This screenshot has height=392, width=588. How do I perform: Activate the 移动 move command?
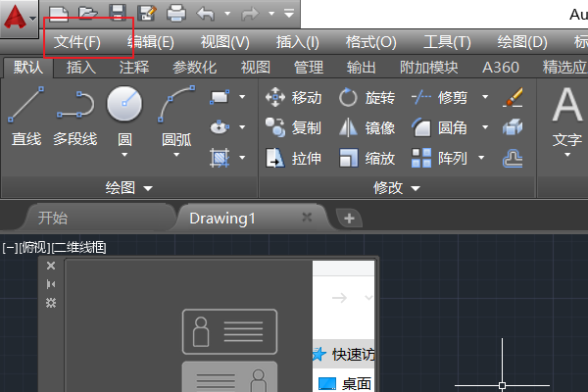(293, 97)
